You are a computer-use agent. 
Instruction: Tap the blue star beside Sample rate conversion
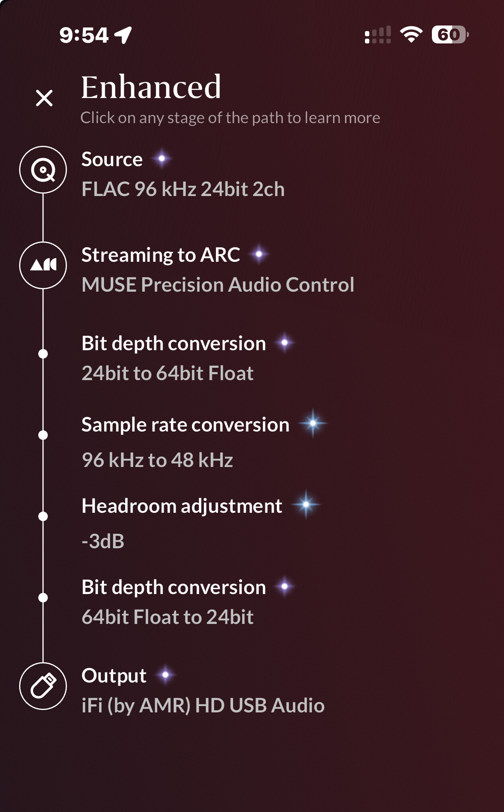tap(313, 423)
